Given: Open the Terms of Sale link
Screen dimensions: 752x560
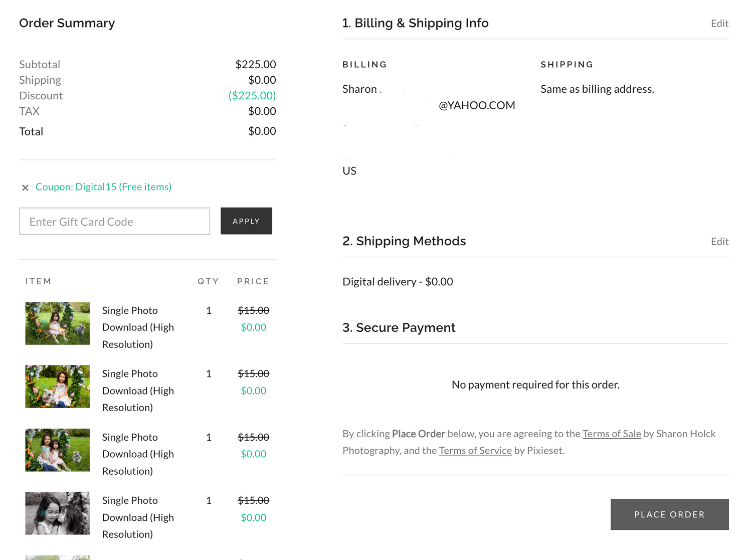Looking at the screenshot, I should coord(612,434).
